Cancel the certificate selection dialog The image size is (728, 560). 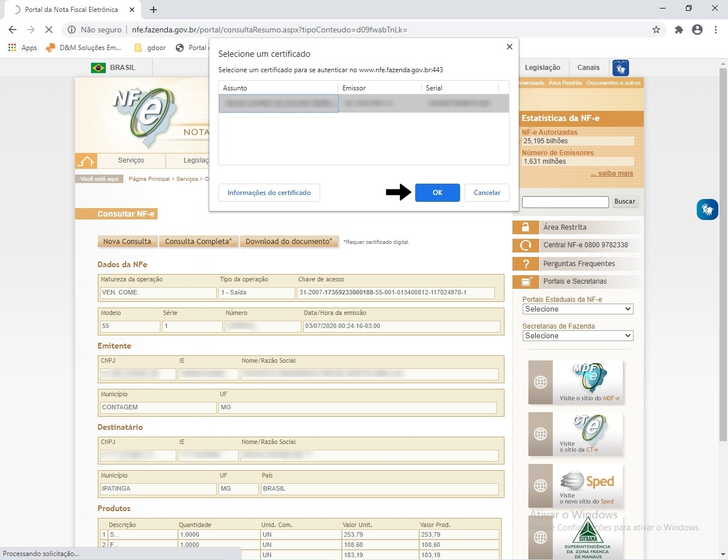click(487, 193)
